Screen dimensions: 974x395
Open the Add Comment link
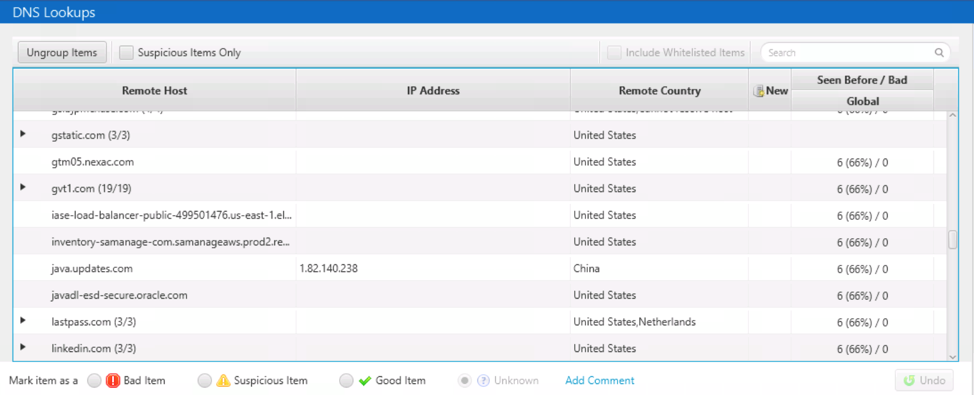tap(599, 381)
